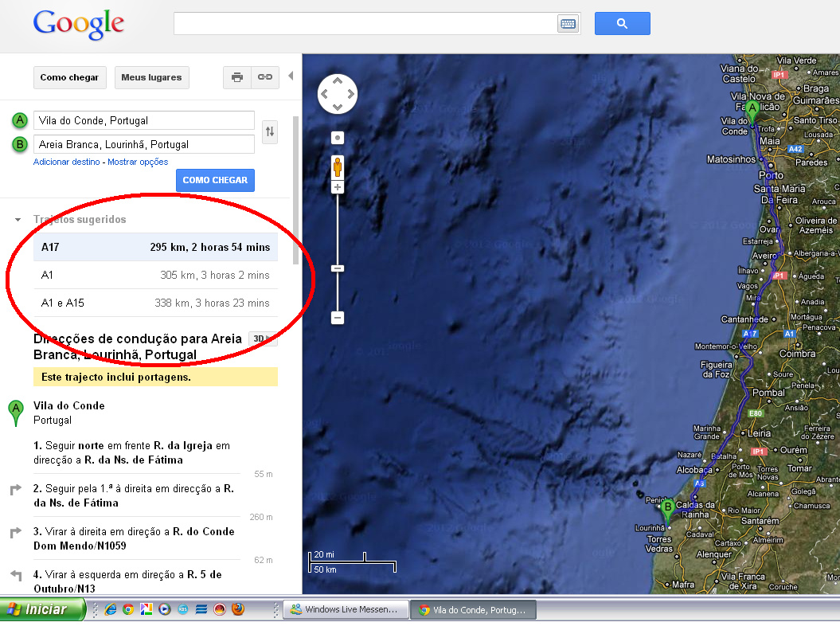Screen dimensions: 840x626
Task: Click Mostrar opções link
Action: [138, 162]
